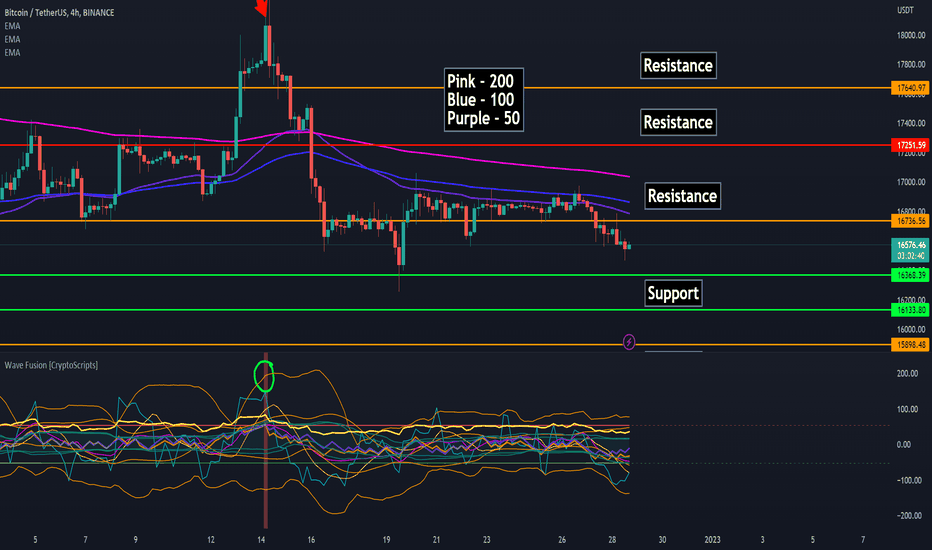The image size is (932, 550).
Task: Click the 0.00 oscillator scale value
Action: click(903, 445)
